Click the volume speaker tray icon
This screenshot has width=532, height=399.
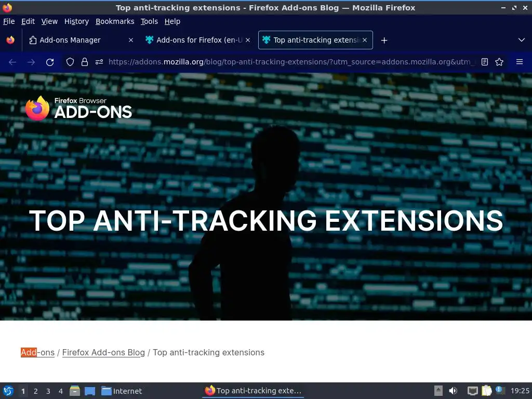453,391
